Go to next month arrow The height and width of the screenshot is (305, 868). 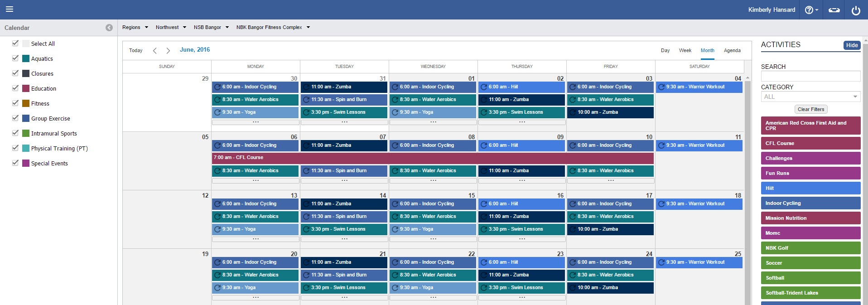coord(168,51)
